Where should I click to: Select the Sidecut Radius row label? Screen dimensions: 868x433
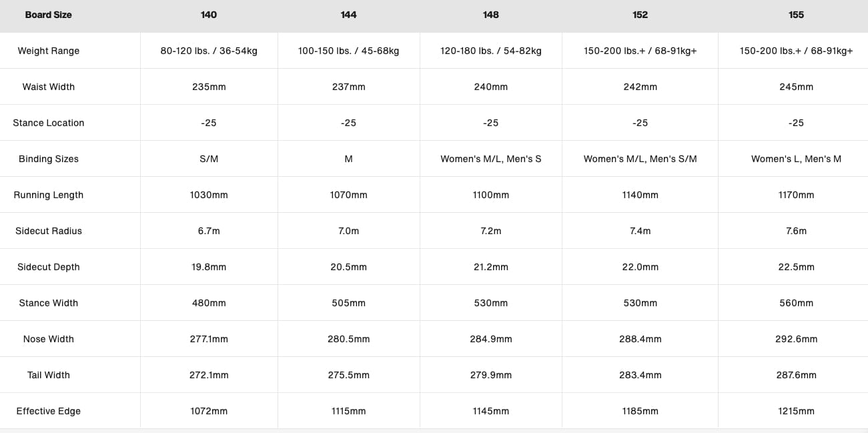click(49, 231)
